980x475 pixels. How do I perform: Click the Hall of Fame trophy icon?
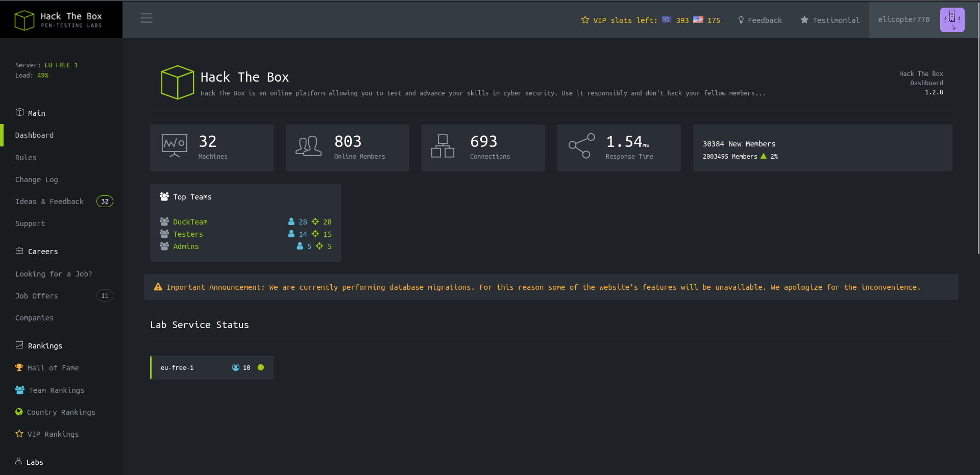(19, 367)
